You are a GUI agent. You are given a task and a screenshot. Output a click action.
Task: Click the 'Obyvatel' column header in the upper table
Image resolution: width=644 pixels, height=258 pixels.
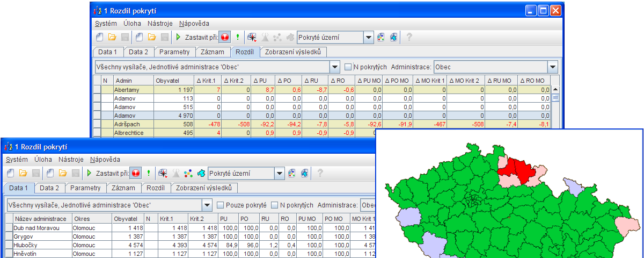(174, 81)
